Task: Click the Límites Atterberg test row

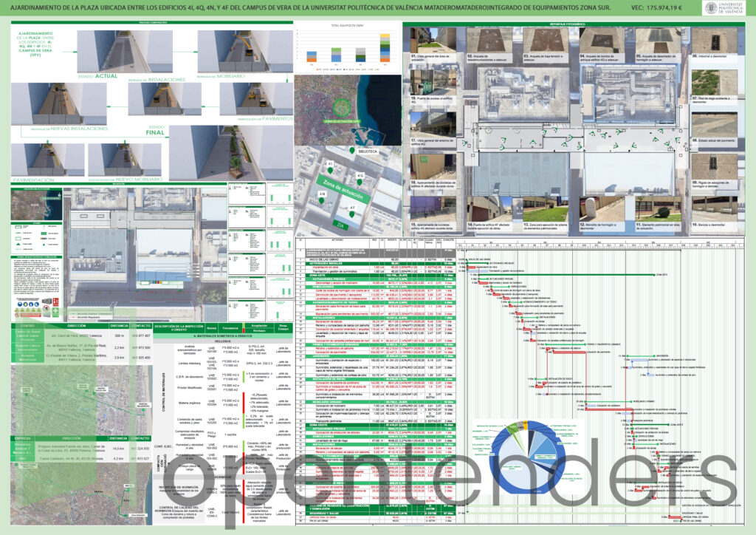Action: (x=231, y=364)
